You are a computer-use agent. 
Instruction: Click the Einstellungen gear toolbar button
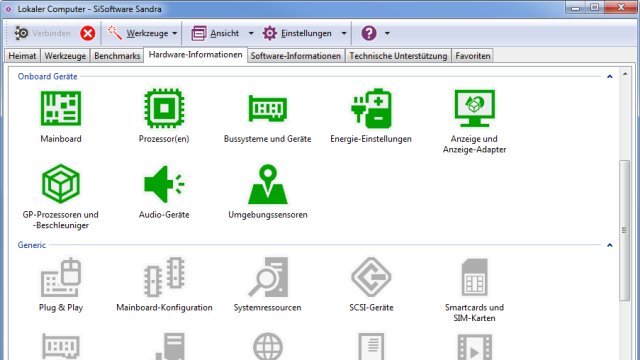[297, 33]
